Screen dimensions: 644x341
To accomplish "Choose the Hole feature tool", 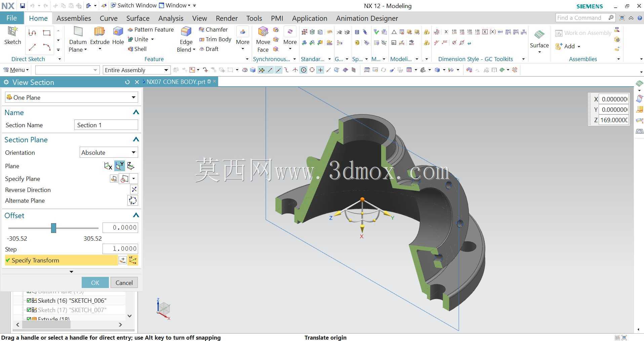I will 118,36.
